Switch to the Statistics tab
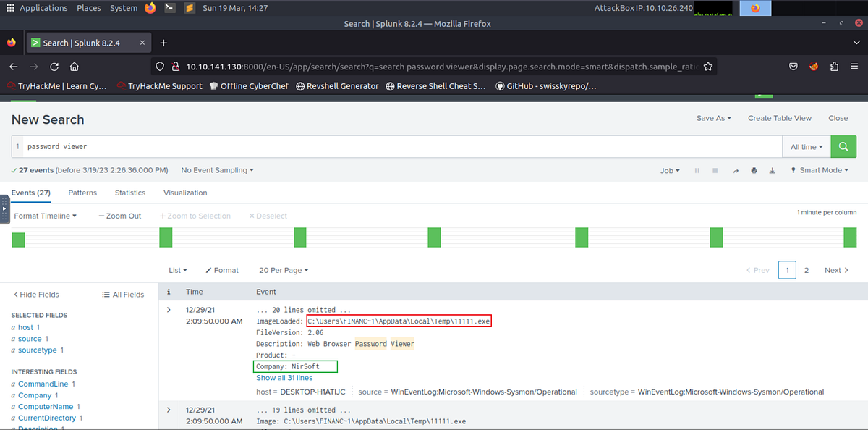The height and width of the screenshot is (430, 868). click(x=129, y=193)
